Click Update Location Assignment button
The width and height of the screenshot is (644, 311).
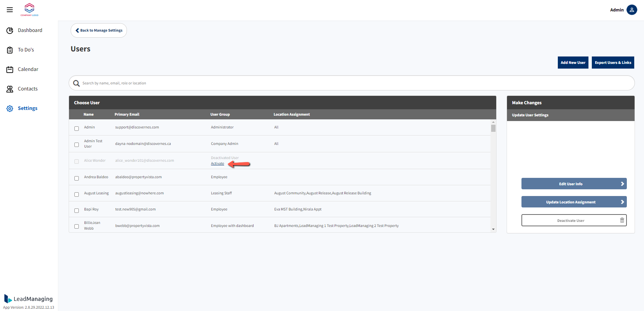click(x=574, y=202)
